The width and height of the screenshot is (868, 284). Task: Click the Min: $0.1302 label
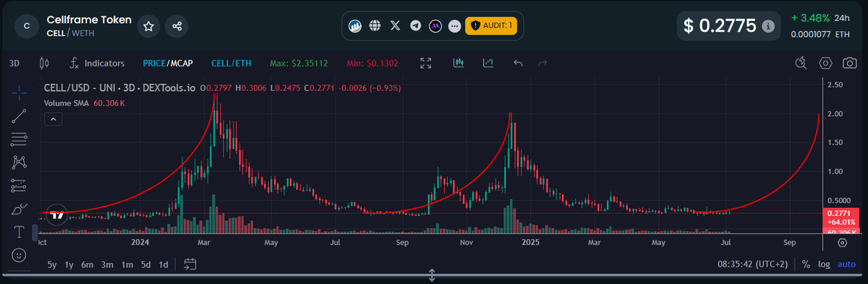372,63
